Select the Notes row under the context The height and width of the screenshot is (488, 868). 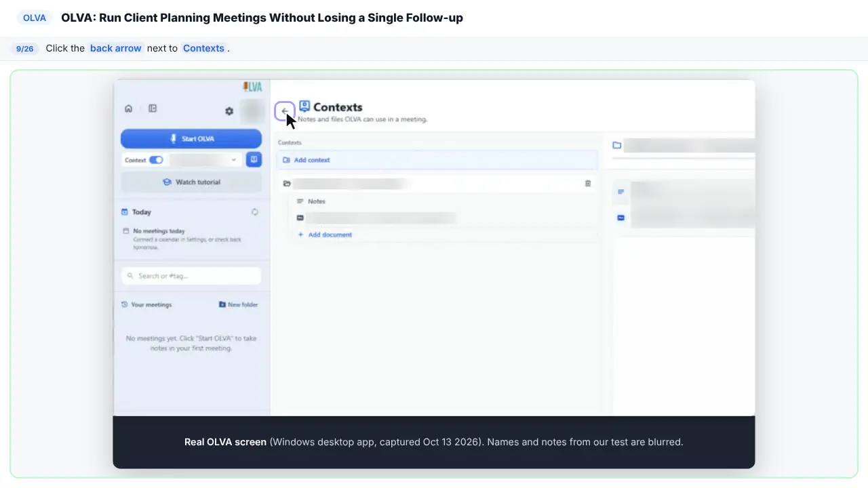click(443, 201)
